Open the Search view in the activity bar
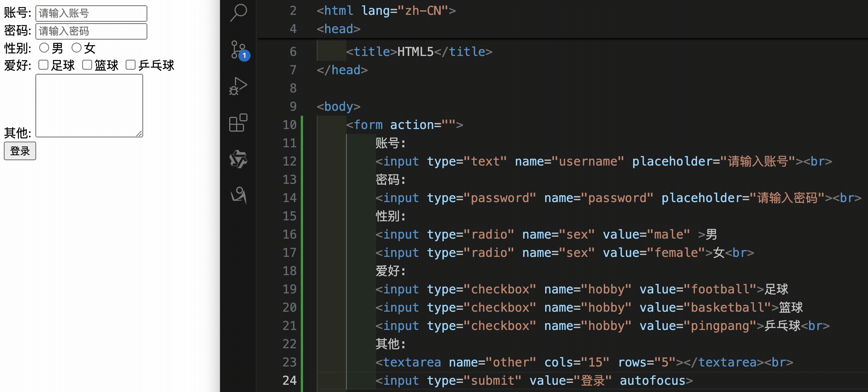This screenshot has width=868, height=392. click(239, 13)
